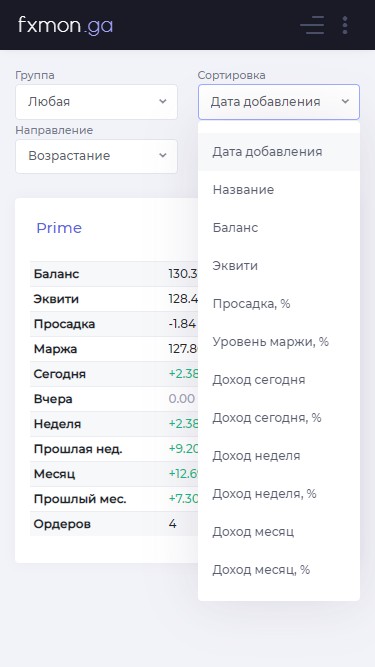The image size is (375, 667).
Task: Select Эквити sorting option
Action: [279, 266]
